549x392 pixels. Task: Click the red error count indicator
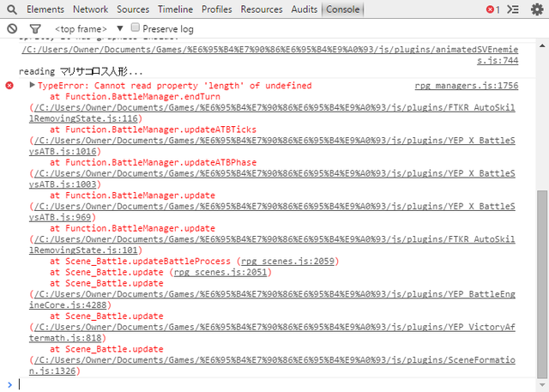pos(492,9)
